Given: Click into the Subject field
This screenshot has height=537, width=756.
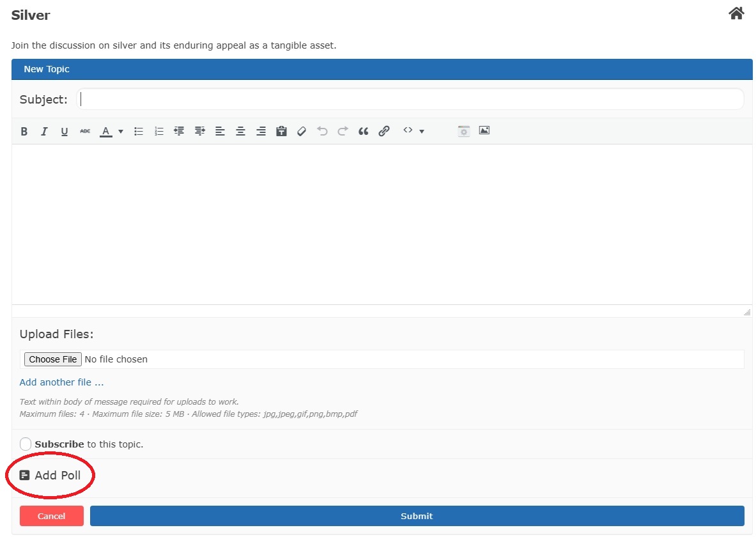Looking at the screenshot, I should pos(410,99).
